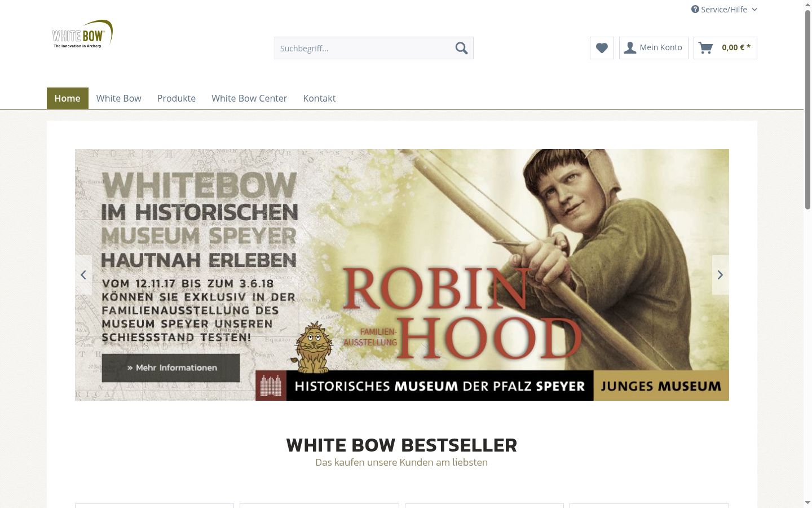
Task: Click the Robin Hood exhibition banner image
Action: coord(402,275)
